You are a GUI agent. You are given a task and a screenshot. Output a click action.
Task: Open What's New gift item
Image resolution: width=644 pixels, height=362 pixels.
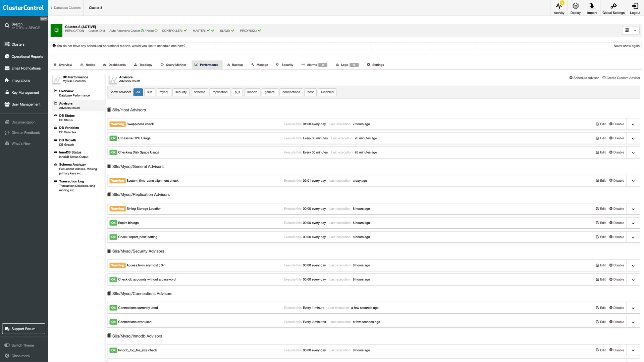[x=17, y=143]
